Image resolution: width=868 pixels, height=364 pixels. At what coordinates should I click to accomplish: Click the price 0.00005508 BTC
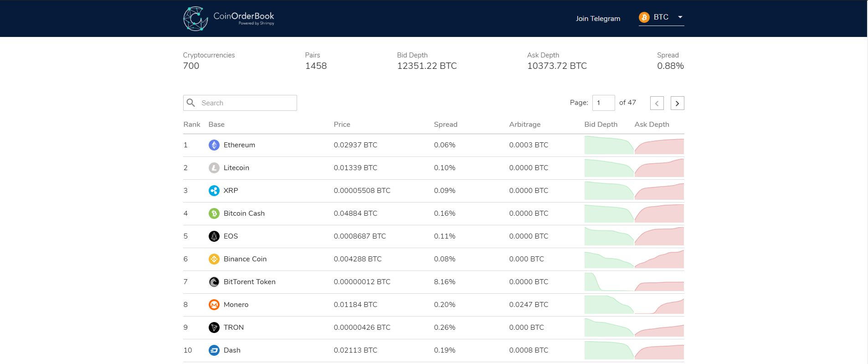coord(362,191)
